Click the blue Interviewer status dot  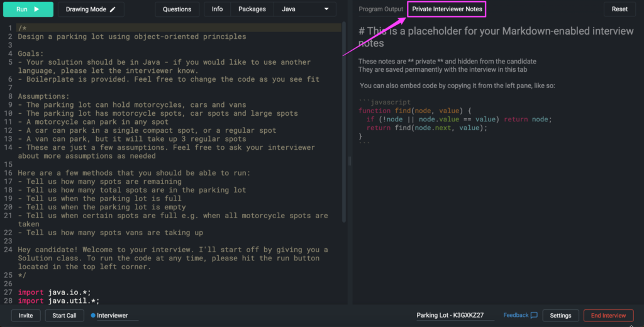click(x=93, y=316)
